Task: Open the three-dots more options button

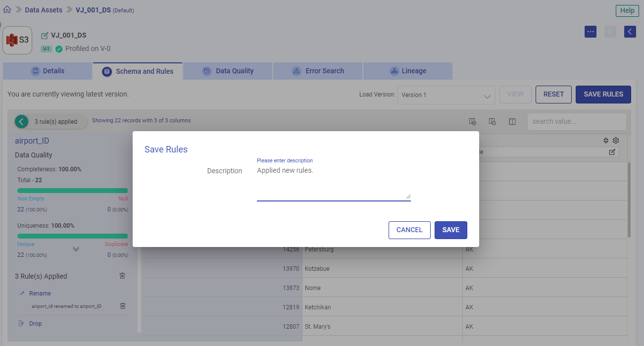Action: (x=591, y=32)
